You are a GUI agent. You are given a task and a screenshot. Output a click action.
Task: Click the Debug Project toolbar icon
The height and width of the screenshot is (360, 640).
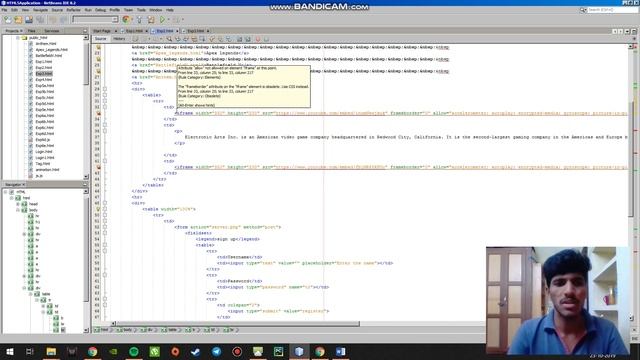click(176, 19)
